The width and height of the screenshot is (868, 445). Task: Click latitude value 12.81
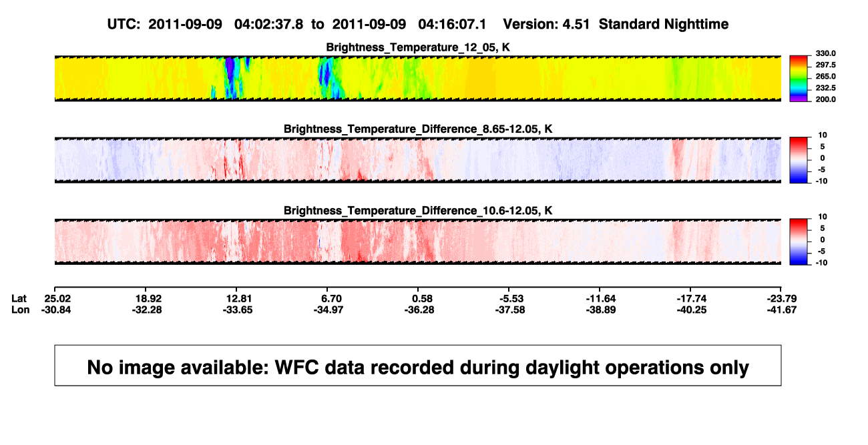click(239, 298)
